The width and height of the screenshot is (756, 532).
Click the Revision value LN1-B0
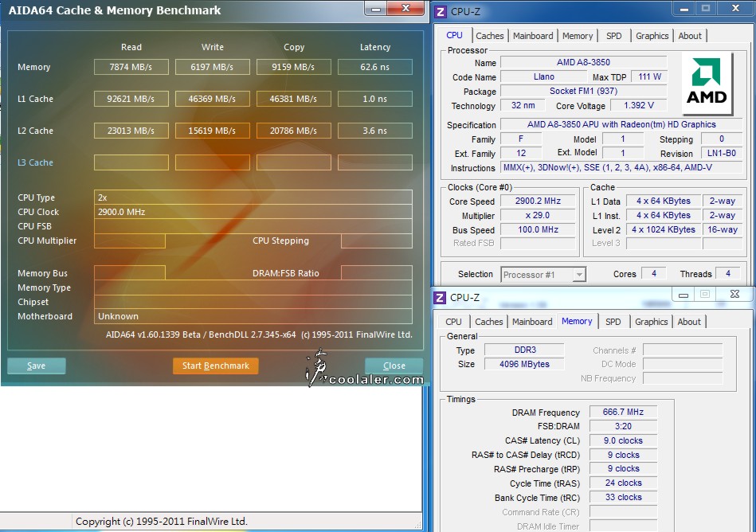[721, 153]
